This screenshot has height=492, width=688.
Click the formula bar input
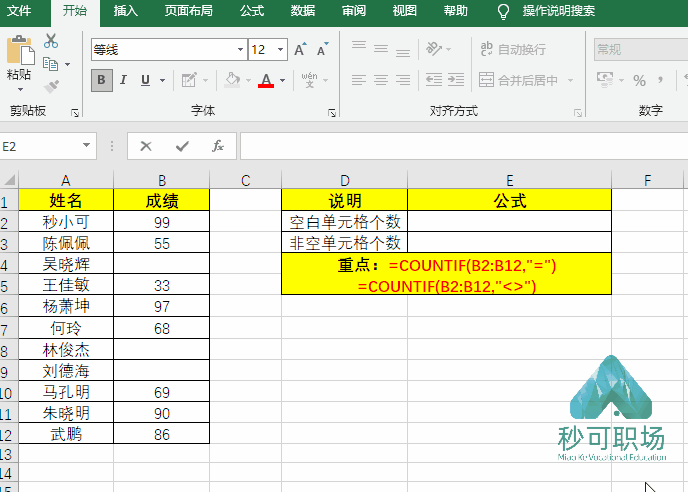pyautogui.click(x=464, y=146)
